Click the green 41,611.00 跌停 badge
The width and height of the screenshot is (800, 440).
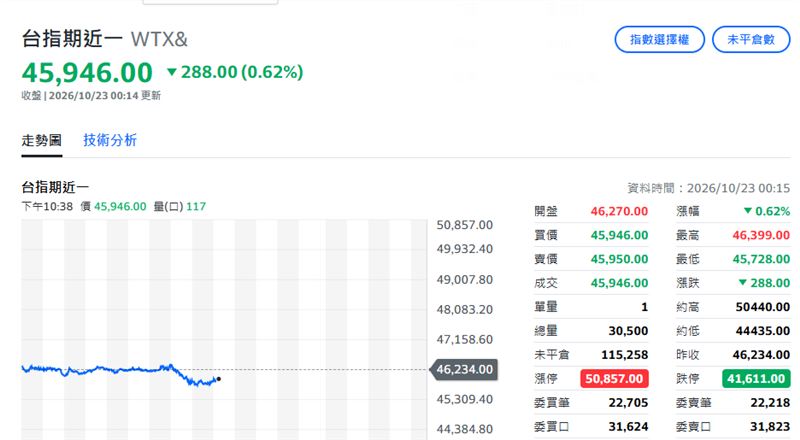point(756,378)
